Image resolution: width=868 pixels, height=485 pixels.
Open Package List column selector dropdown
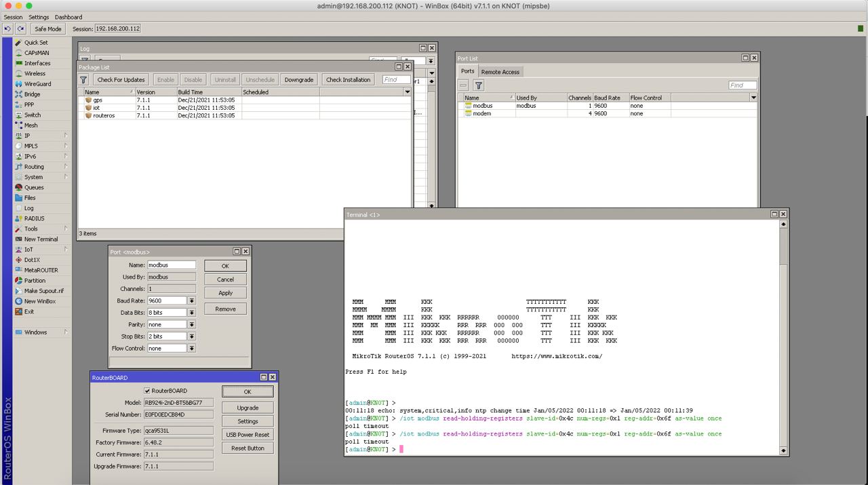tap(408, 92)
